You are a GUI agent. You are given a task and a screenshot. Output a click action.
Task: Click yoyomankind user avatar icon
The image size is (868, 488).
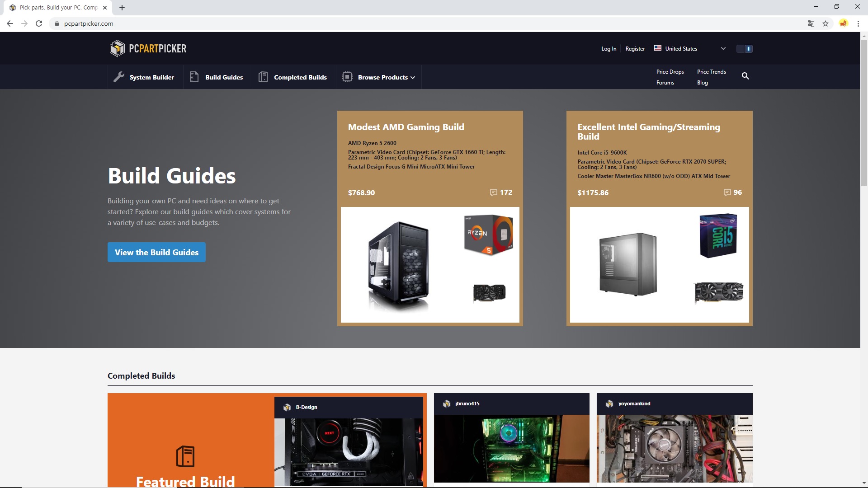(x=609, y=404)
